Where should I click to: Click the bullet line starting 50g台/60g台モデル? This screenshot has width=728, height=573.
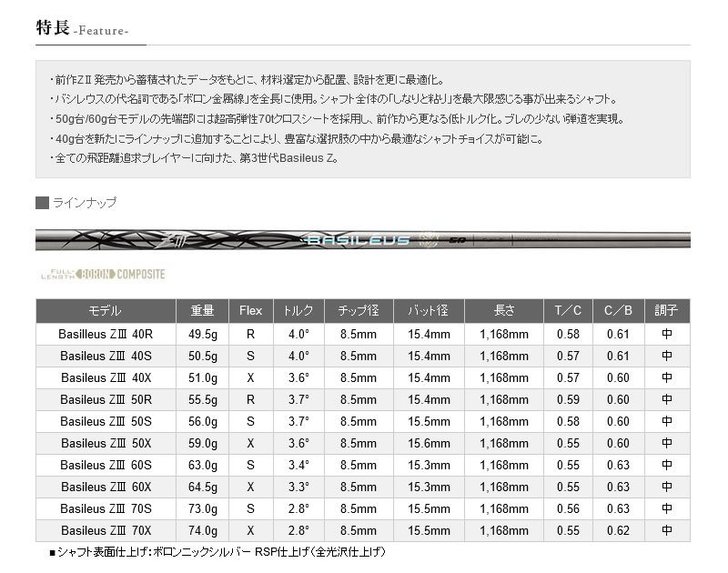(338, 119)
